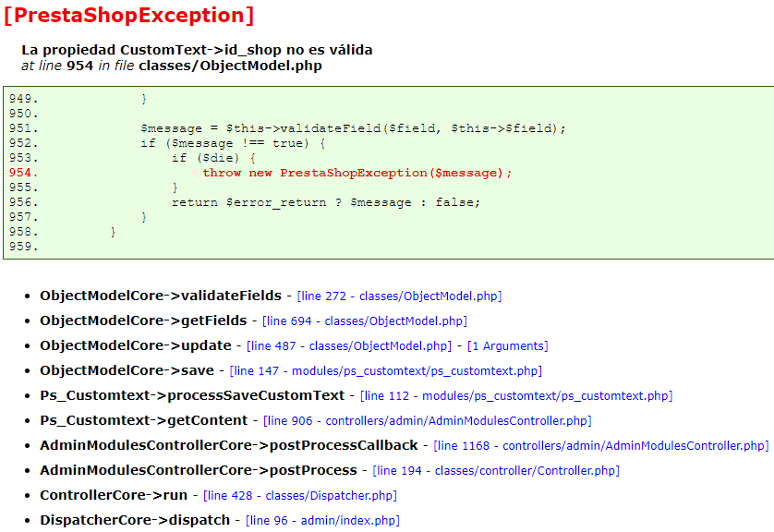This screenshot has height=532, width=774.
Task: Select ObjectModelCore->validateFields trace entry
Action: coord(161,296)
